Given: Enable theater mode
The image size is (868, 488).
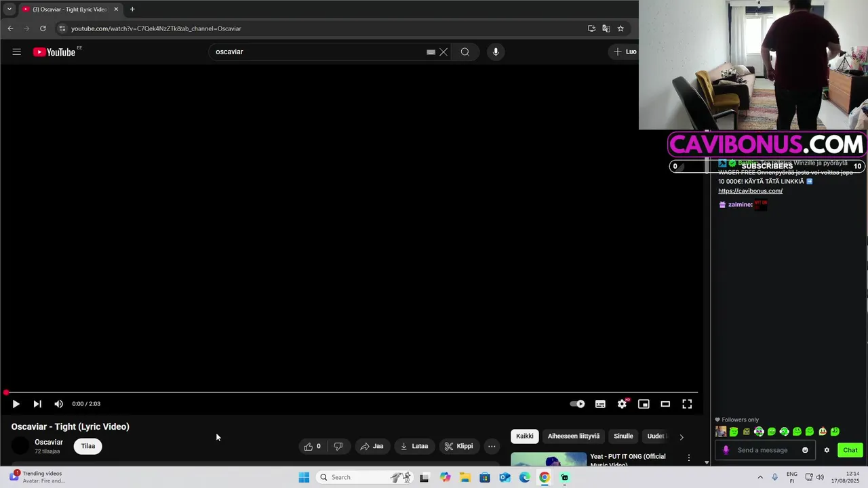Looking at the screenshot, I should pyautogui.click(x=665, y=404).
